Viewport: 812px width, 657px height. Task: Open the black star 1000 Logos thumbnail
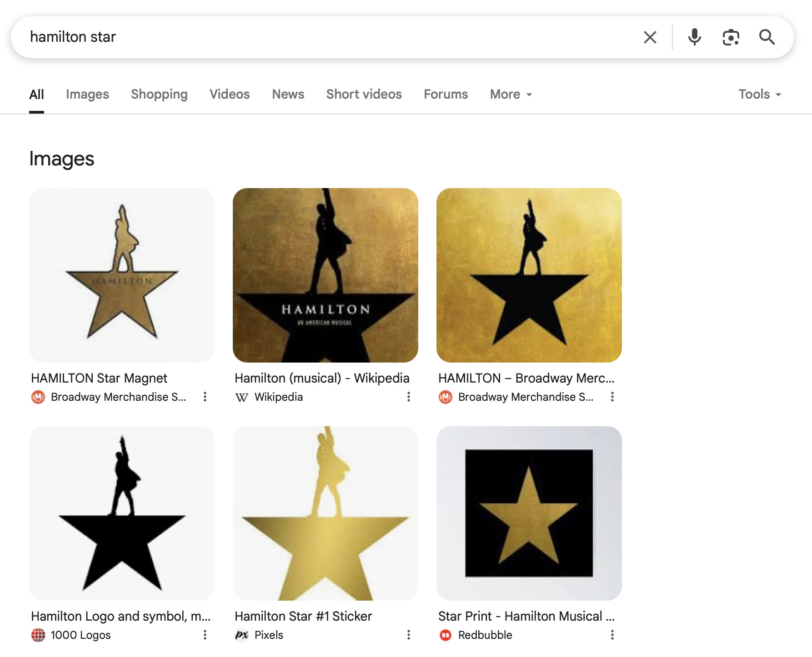tap(122, 513)
